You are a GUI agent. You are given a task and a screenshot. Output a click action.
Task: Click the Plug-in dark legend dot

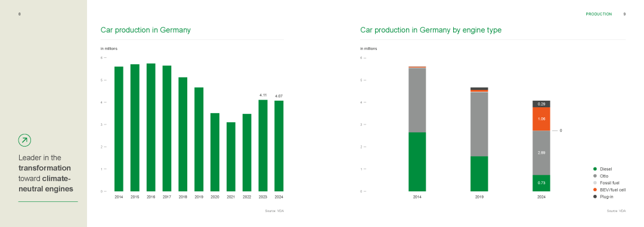coord(595,197)
